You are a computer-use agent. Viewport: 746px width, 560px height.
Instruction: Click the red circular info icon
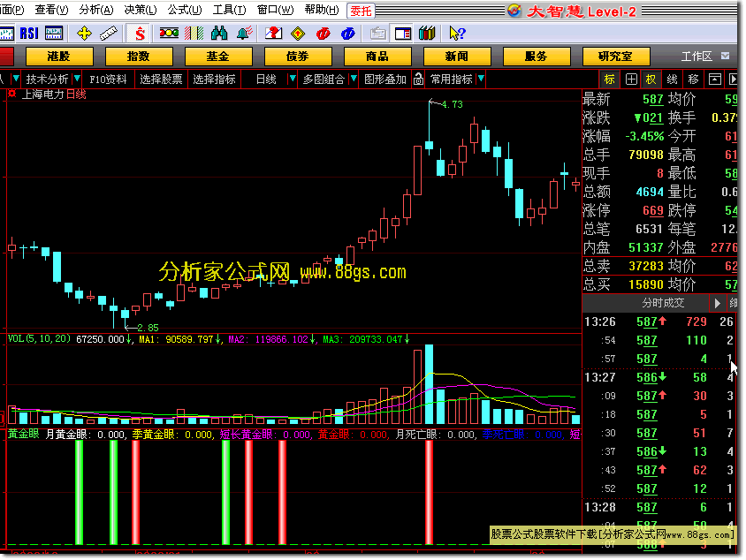click(x=323, y=34)
